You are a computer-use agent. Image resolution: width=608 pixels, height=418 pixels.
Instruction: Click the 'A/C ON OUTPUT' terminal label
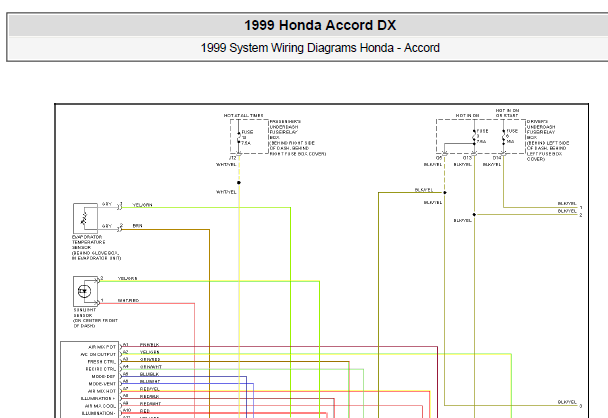click(98, 354)
